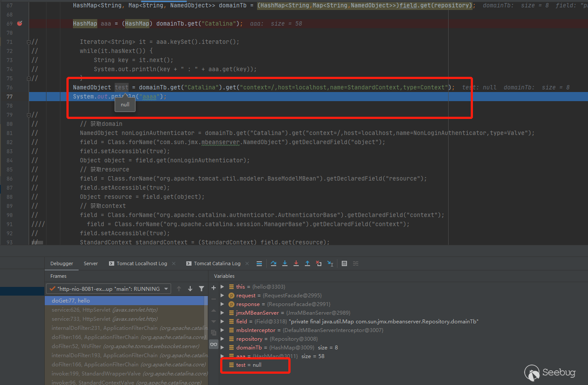Click the Step Over debugger icon
The width and height of the screenshot is (588, 385).
(x=274, y=263)
